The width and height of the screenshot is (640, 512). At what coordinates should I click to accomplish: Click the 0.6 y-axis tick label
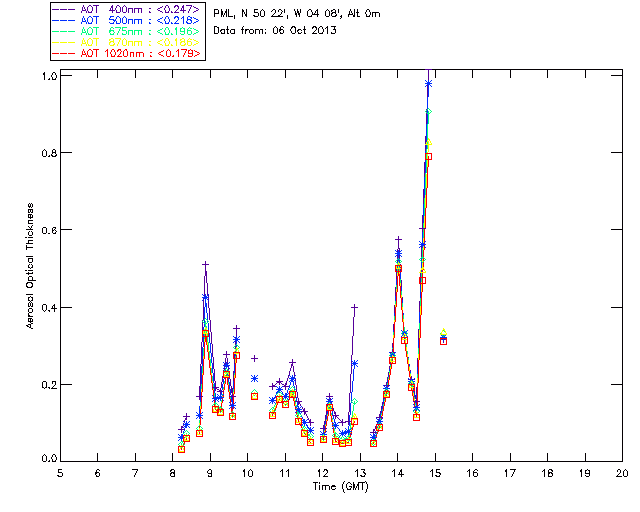[x=49, y=230]
